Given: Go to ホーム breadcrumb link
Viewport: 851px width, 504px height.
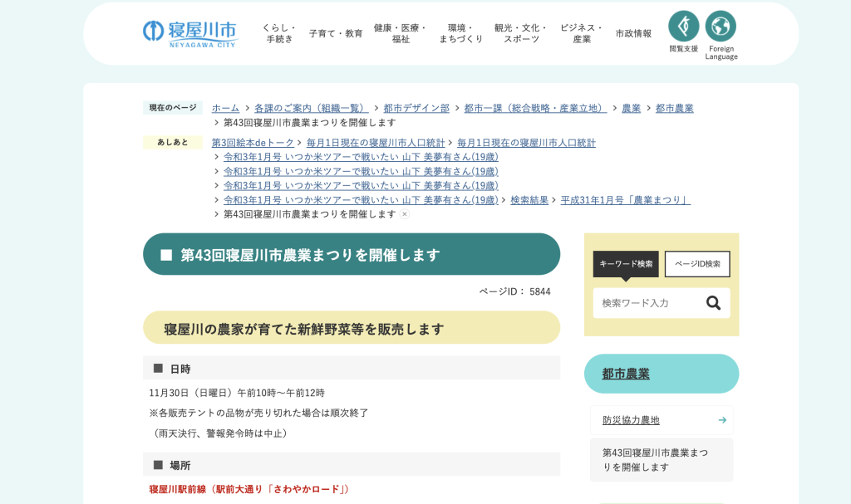Looking at the screenshot, I should pyautogui.click(x=225, y=108).
